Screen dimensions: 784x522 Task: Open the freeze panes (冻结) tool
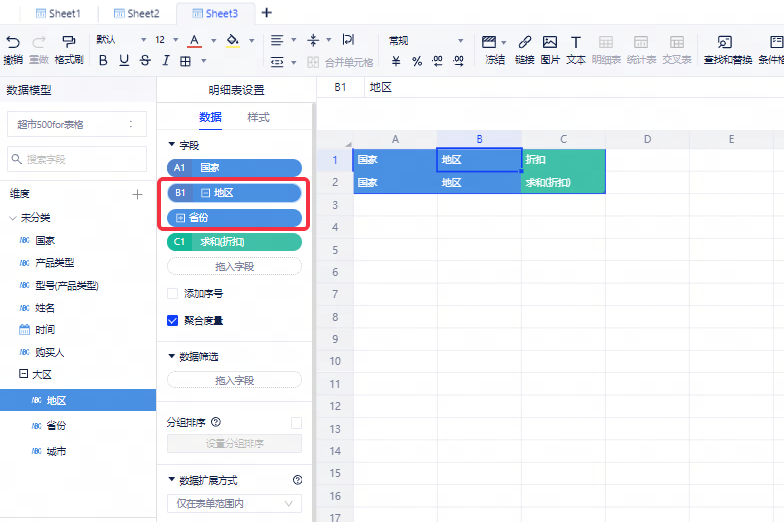pyautogui.click(x=490, y=42)
